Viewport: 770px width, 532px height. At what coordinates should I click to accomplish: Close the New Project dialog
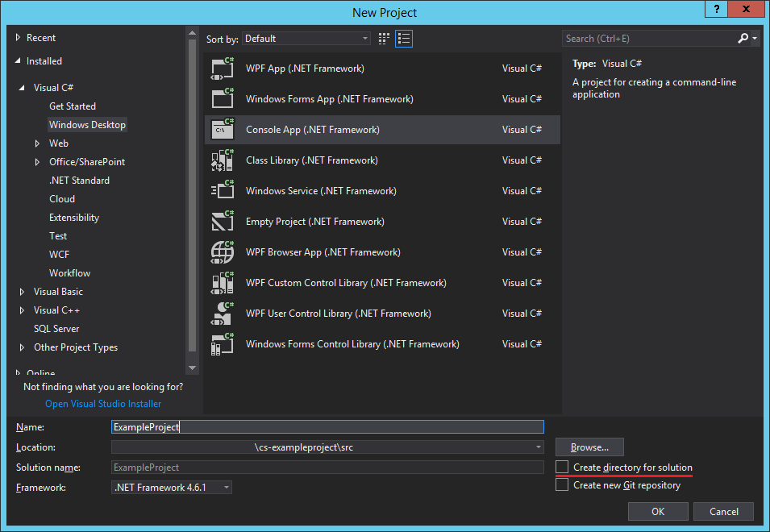(746, 10)
